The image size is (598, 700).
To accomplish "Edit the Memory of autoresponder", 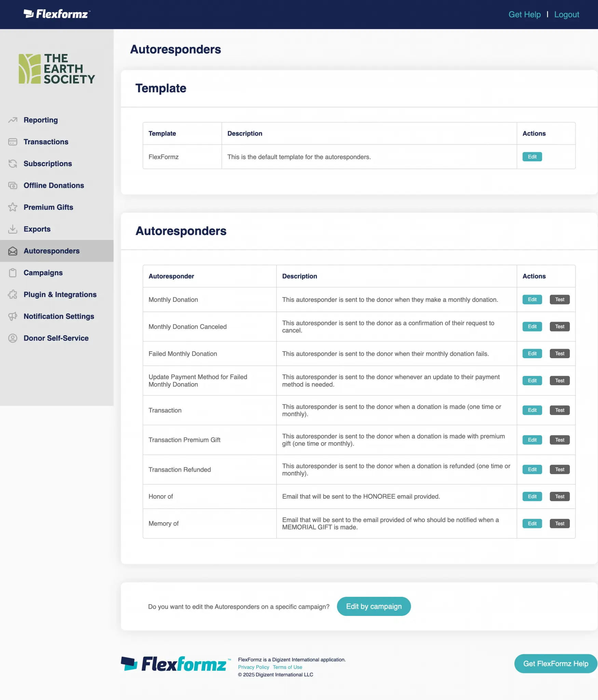I will [x=532, y=523].
